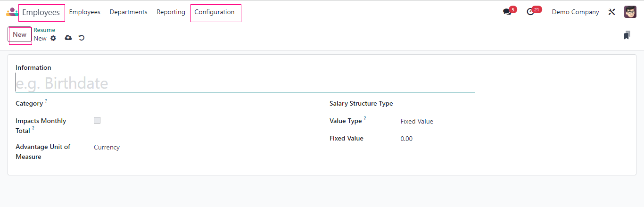Click the user avatar in the top bar
Screen dimensions: 644x207
click(x=630, y=12)
